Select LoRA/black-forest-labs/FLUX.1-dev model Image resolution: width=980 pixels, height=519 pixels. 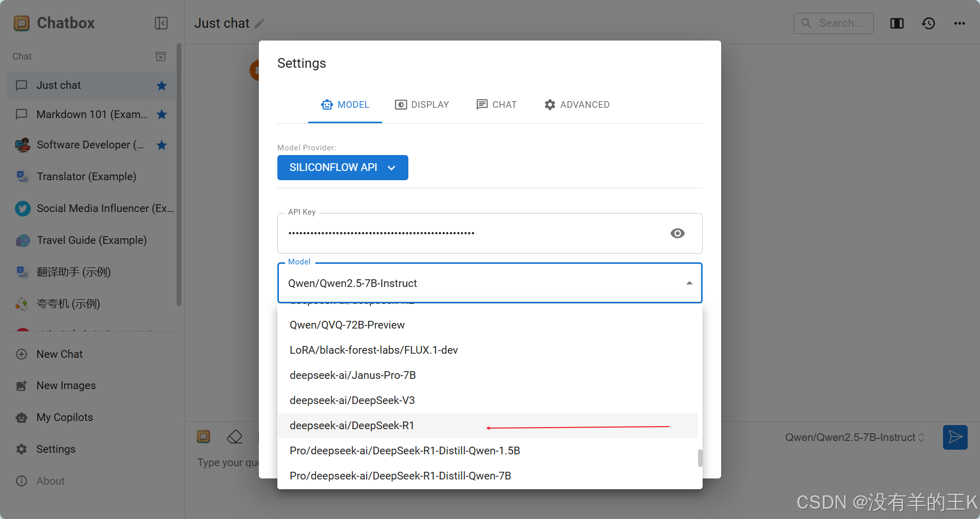click(x=487, y=350)
